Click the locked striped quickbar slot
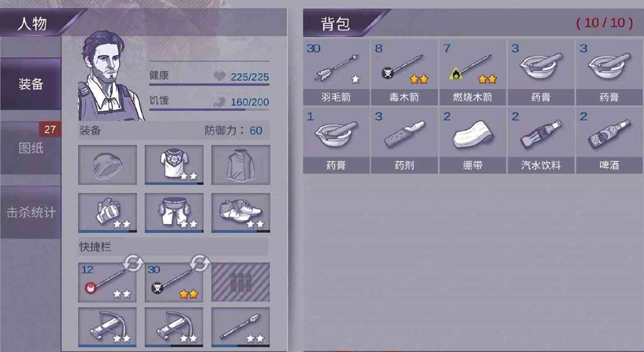Screen dimensions: 644x352 click(x=241, y=283)
